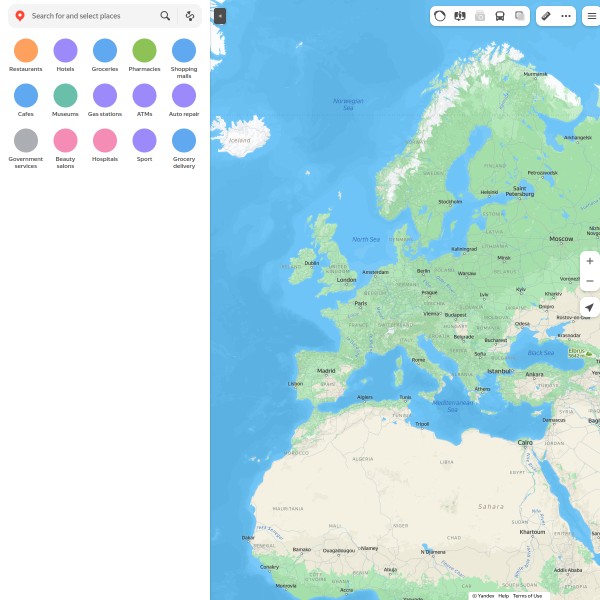600x600 pixels.
Task: Collapse the left side panel
Action: pyautogui.click(x=220, y=16)
